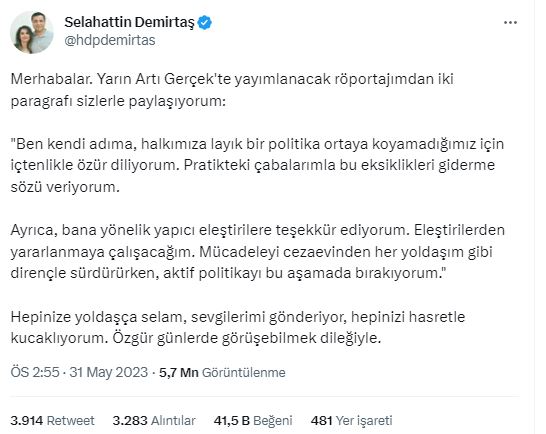
Task: View the 3.914 Retweet list
Action: click(x=52, y=420)
